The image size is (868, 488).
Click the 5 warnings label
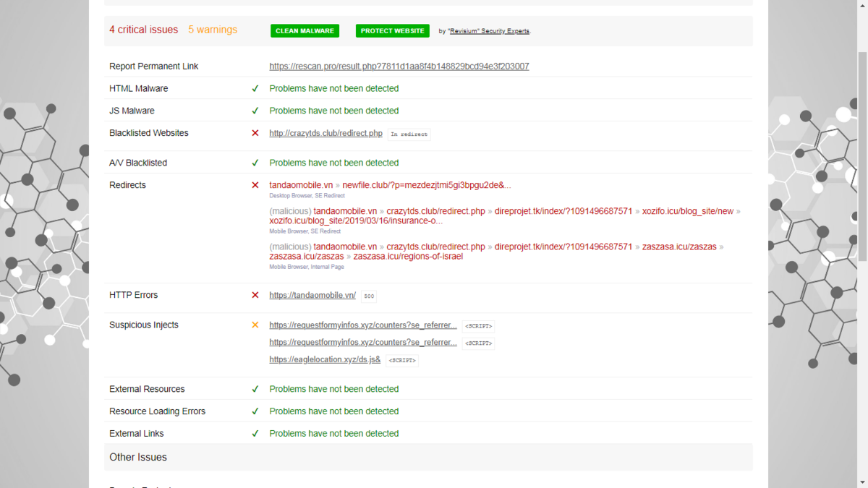click(x=213, y=30)
